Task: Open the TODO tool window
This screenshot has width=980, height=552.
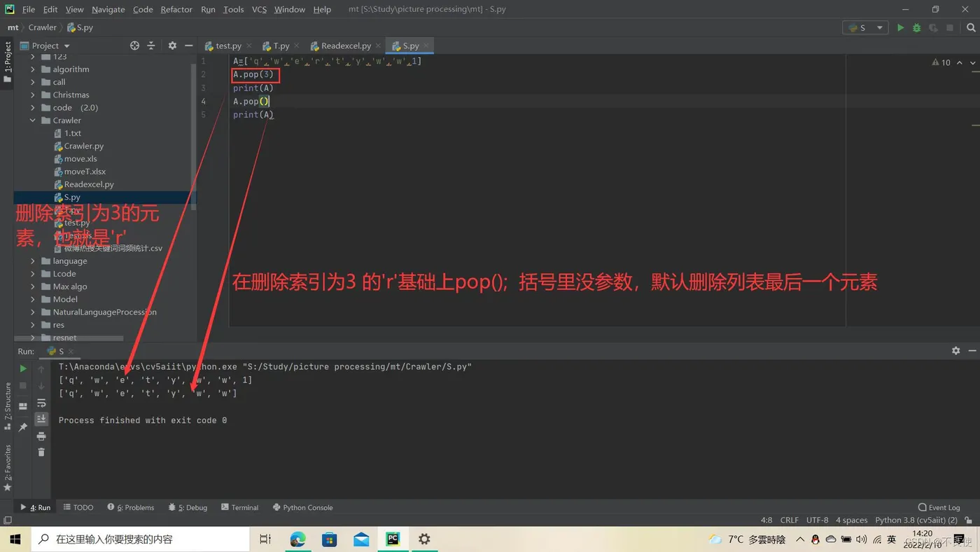Action: [x=78, y=507]
